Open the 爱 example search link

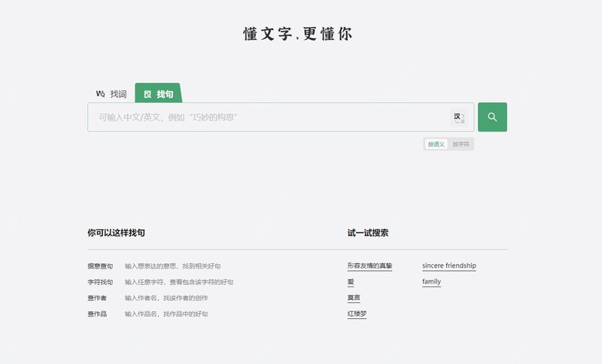coord(351,282)
